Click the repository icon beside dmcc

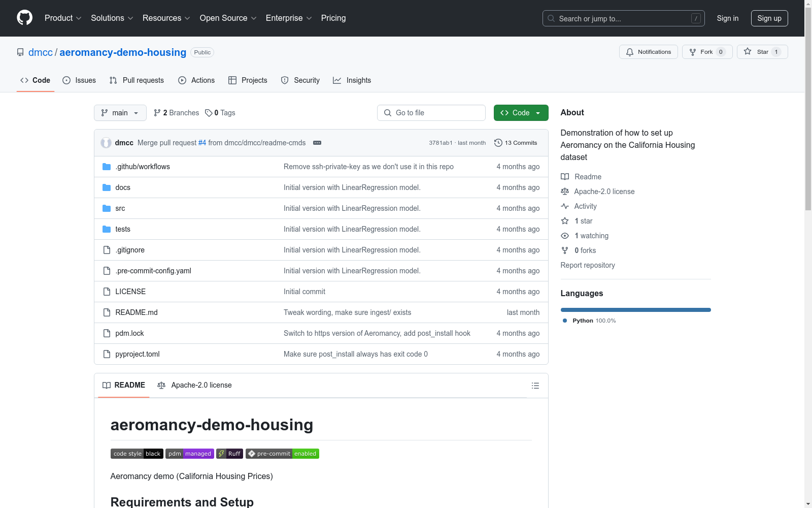(x=20, y=52)
